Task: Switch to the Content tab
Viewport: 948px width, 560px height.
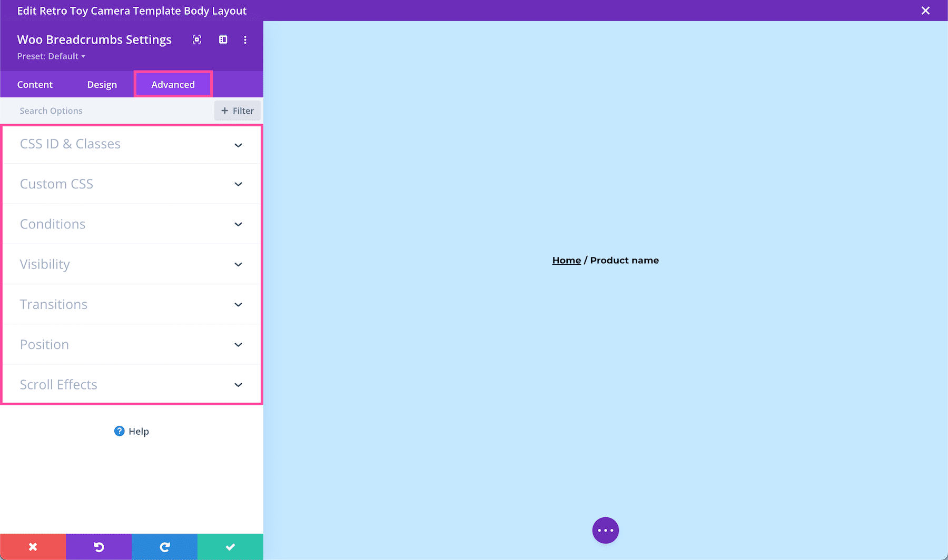Action: (x=35, y=84)
